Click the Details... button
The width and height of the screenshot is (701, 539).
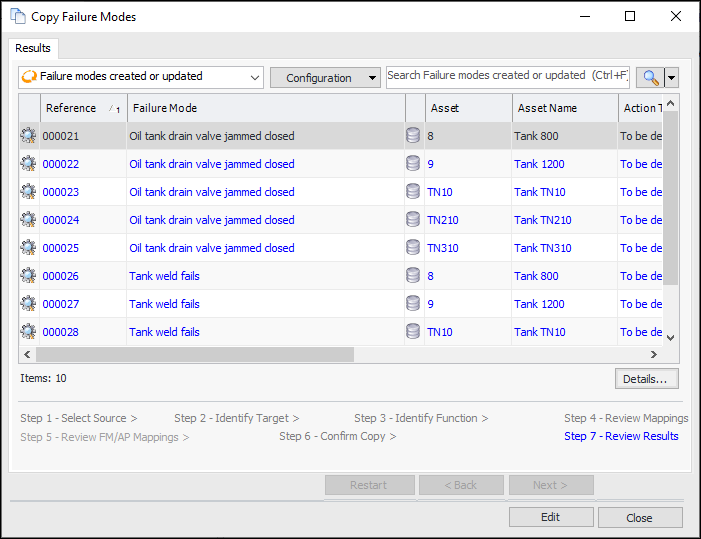[x=646, y=379]
